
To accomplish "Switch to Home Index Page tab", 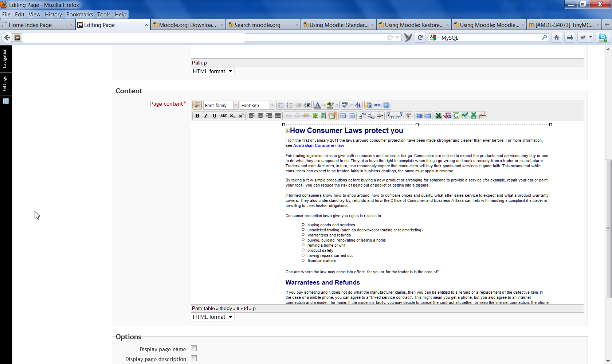I will (38, 25).
